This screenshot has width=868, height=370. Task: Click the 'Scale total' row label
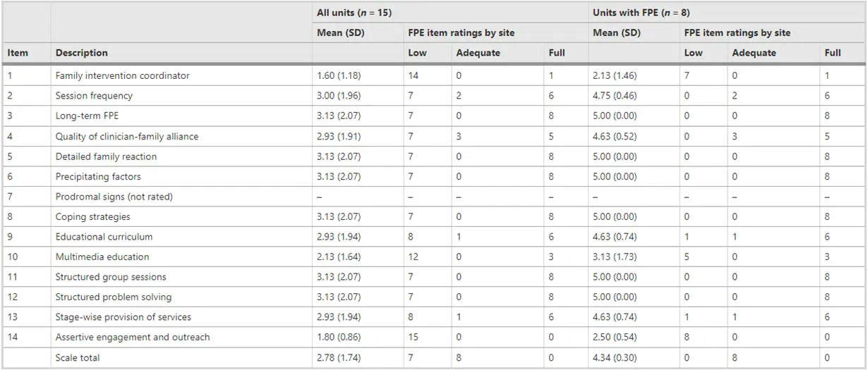point(78,358)
